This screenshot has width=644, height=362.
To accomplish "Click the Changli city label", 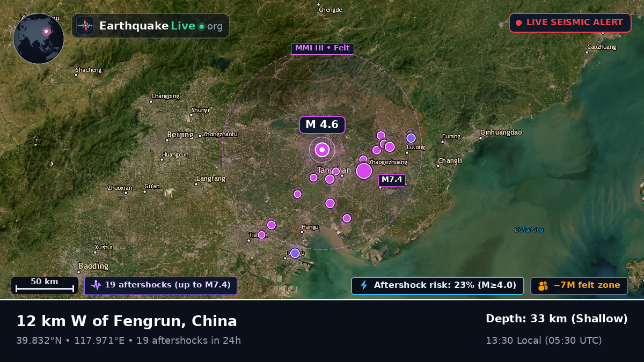I will (x=450, y=160).
